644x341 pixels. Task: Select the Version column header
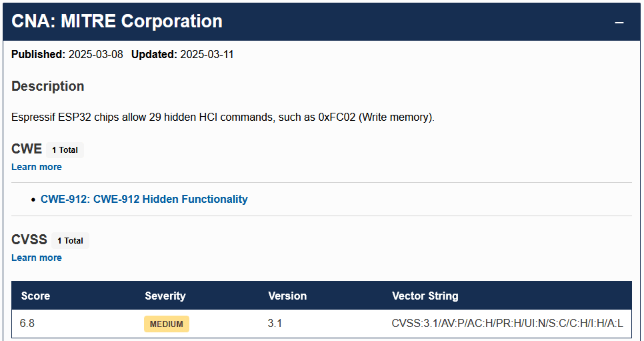[287, 296]
